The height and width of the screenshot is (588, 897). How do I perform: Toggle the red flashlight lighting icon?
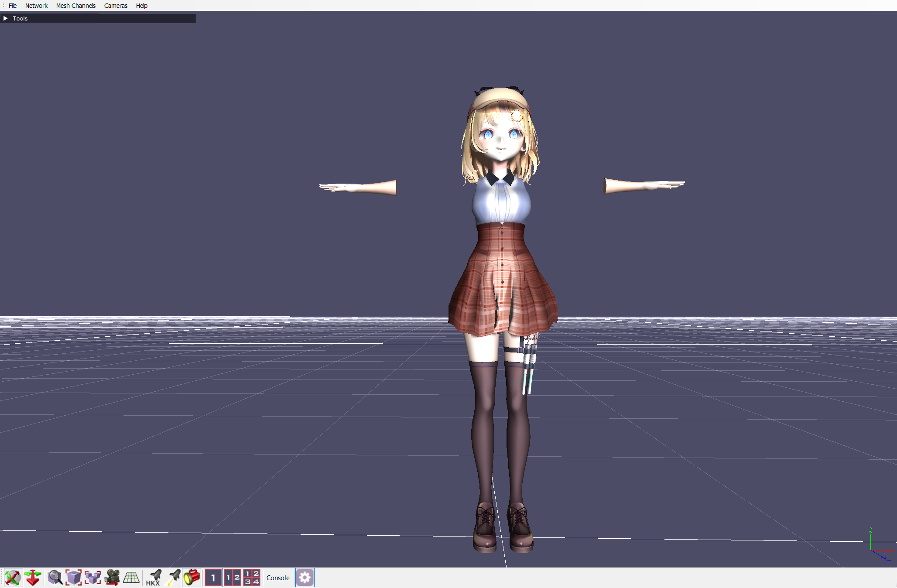pyautogui.click(x=192, y=578)
